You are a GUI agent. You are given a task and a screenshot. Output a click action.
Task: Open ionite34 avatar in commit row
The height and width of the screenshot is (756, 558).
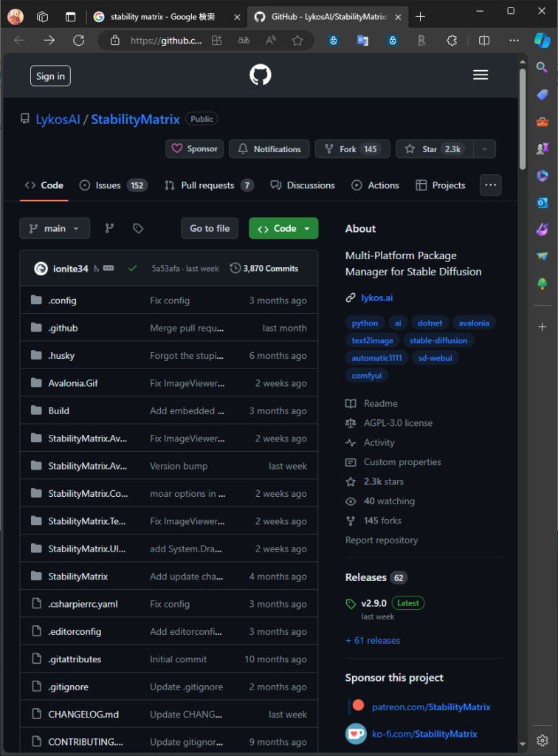tap(41, 269)
